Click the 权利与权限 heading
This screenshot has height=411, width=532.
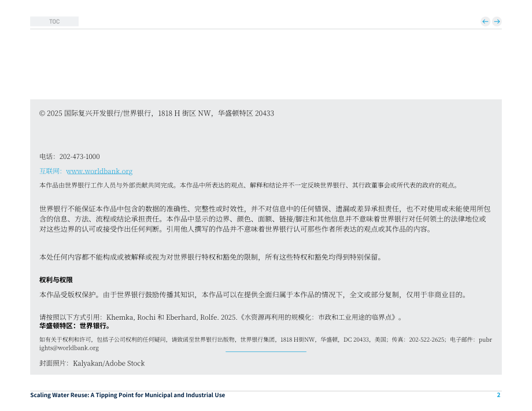(56, 280)
